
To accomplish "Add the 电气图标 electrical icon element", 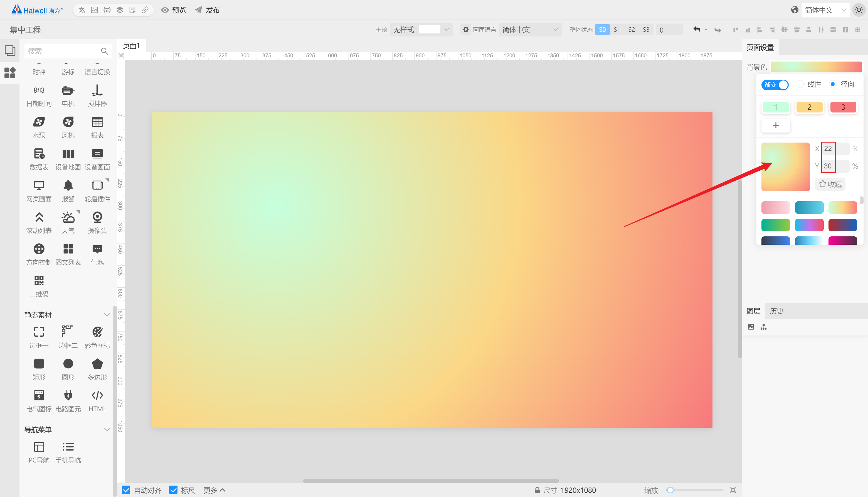I will pyautogui.click(x=39, y=401).
